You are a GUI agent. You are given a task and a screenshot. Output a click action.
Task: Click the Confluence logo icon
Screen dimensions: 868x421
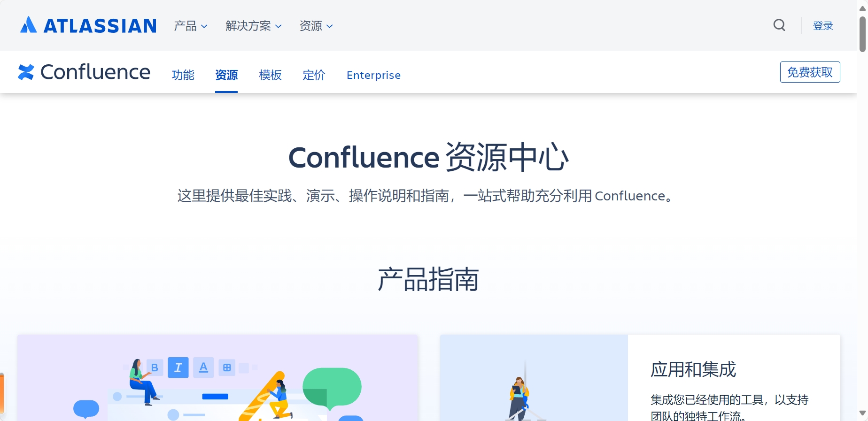[x=26, y=72]
